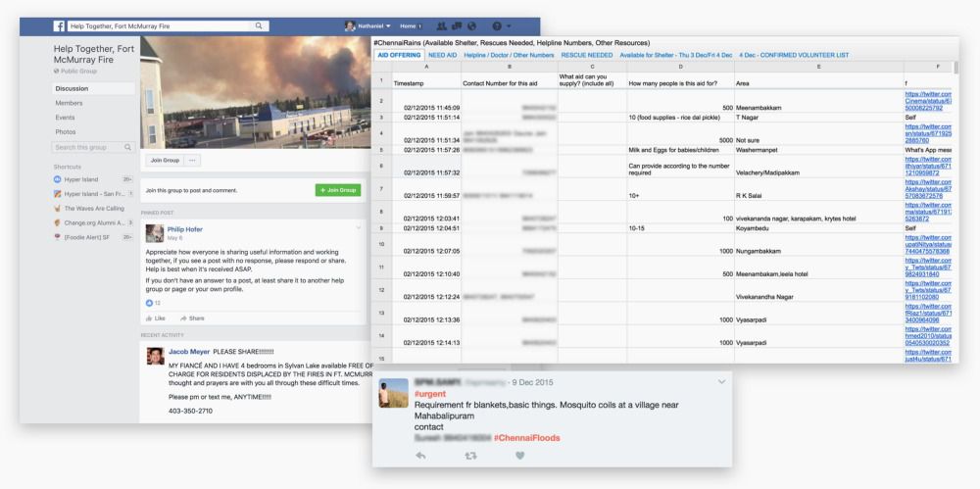
Task: Click the retweet icon under the tweet
Action: (470, 456)
